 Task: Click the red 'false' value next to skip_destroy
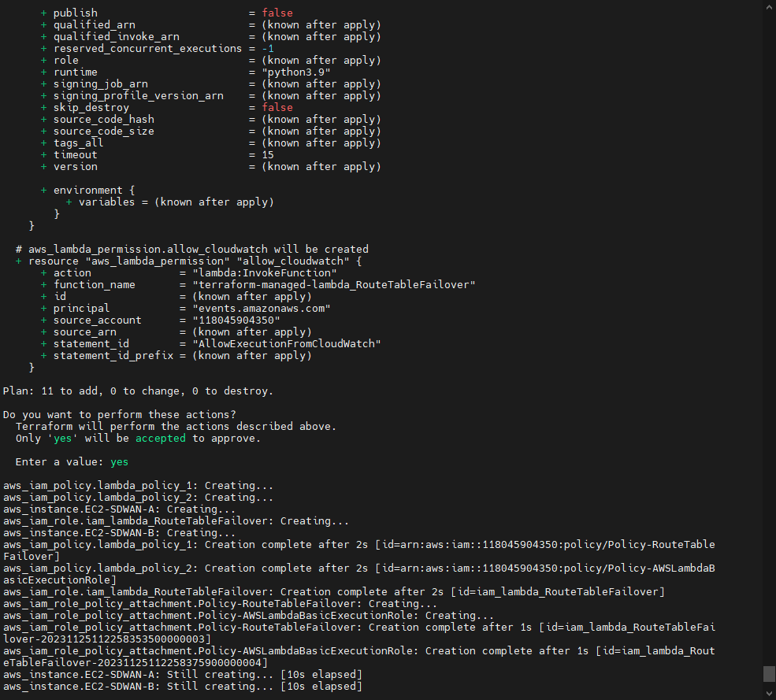coord(277,108)
